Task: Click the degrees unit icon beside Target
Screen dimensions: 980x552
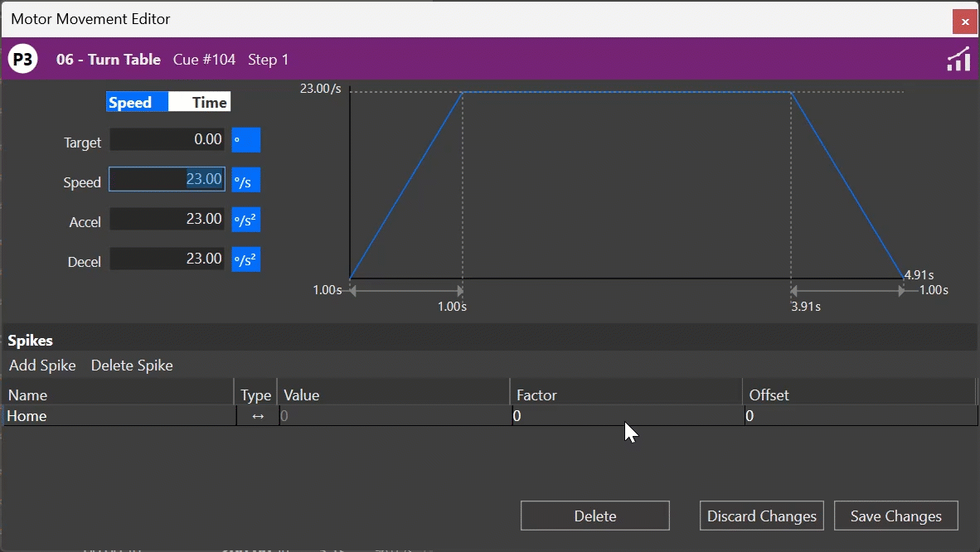Action: 246,140
